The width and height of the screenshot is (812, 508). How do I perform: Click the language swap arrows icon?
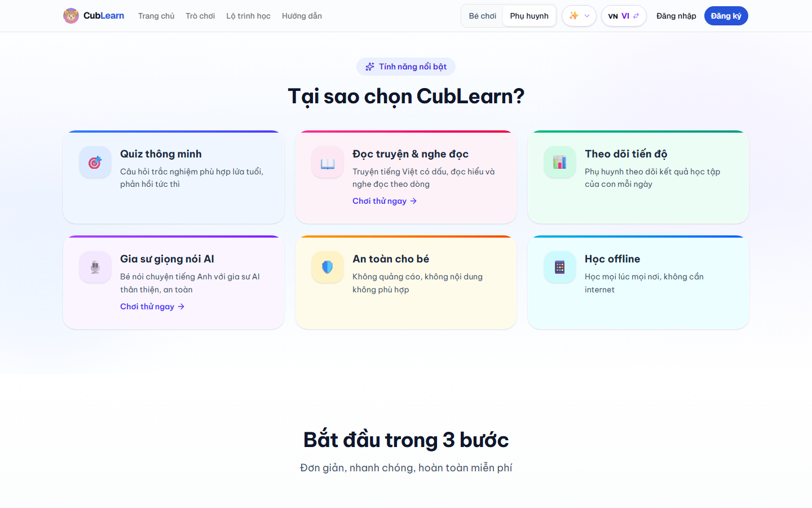[636, 16]
